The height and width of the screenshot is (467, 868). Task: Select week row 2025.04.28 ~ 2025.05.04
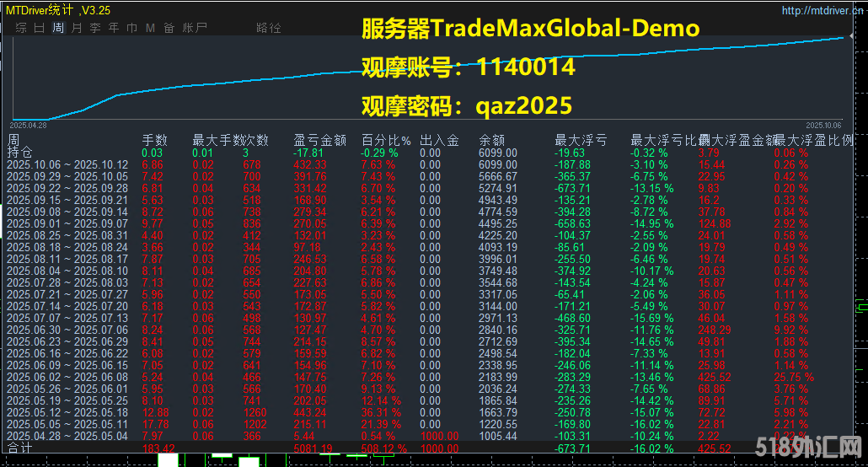(67, 436)
